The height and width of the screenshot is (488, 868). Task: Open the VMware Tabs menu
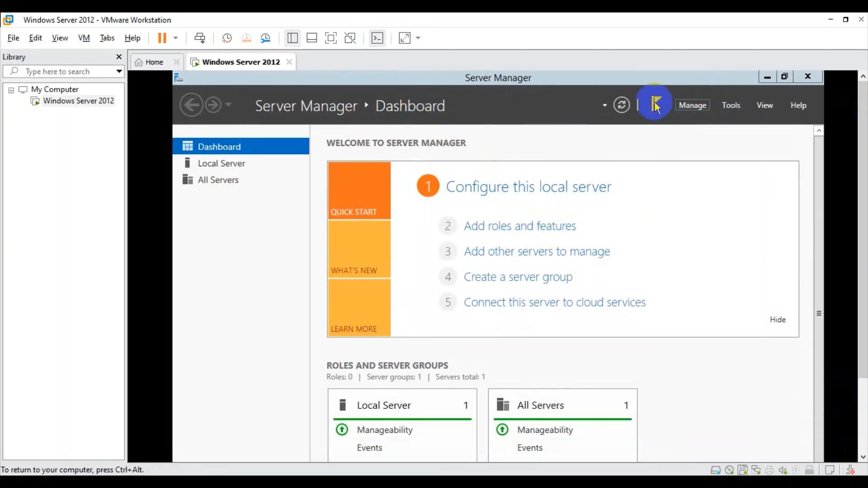click(107, 38)
